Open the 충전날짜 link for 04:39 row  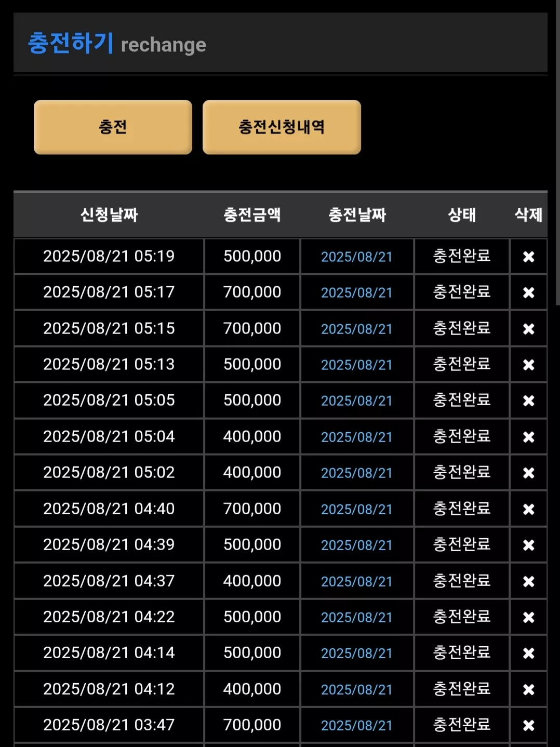(356, 545)
